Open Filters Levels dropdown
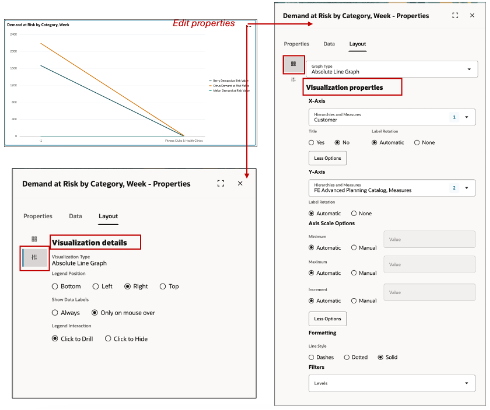 click(x=392, y=383)
